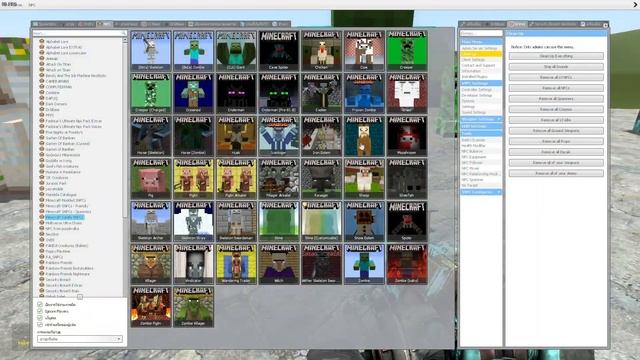This screenshot has width=640, height=360.
Task: Spawn the Vindicator NPC
Action: click(193, 264)
